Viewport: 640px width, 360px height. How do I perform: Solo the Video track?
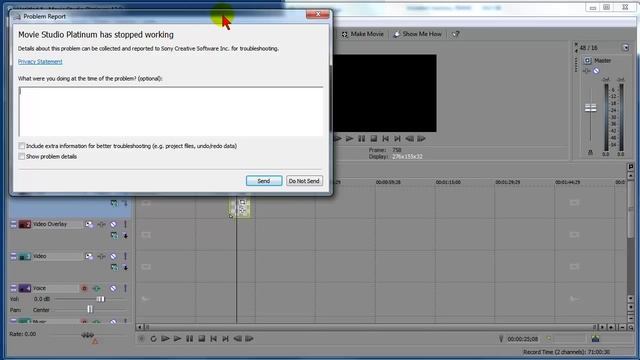tap(125, 256)
